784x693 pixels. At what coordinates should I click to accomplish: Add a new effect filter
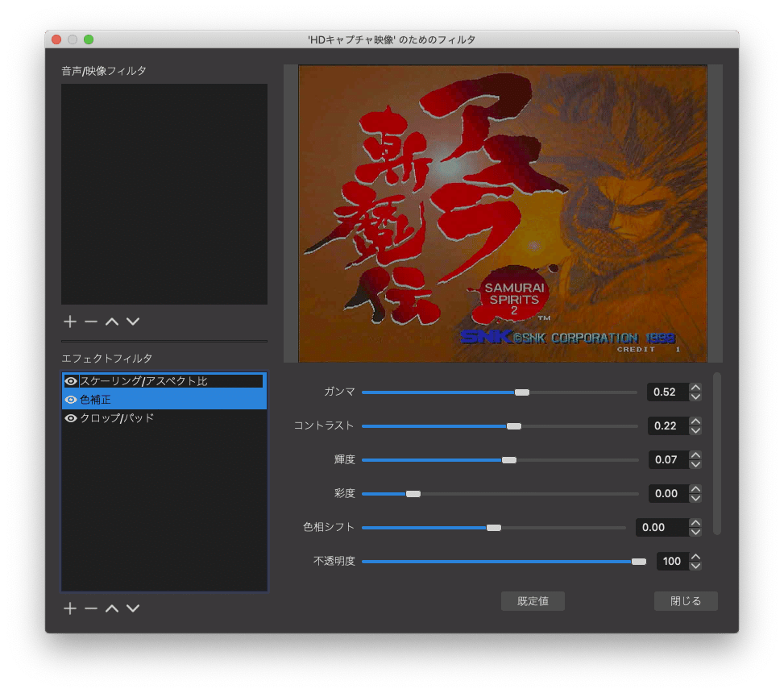point(70,608)
